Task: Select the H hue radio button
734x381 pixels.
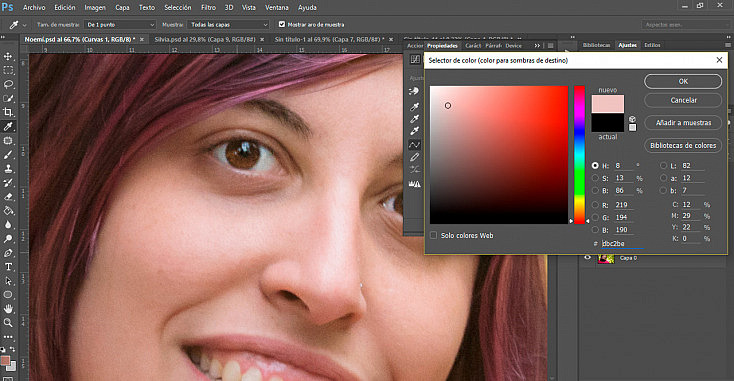Action: (595, 166)
